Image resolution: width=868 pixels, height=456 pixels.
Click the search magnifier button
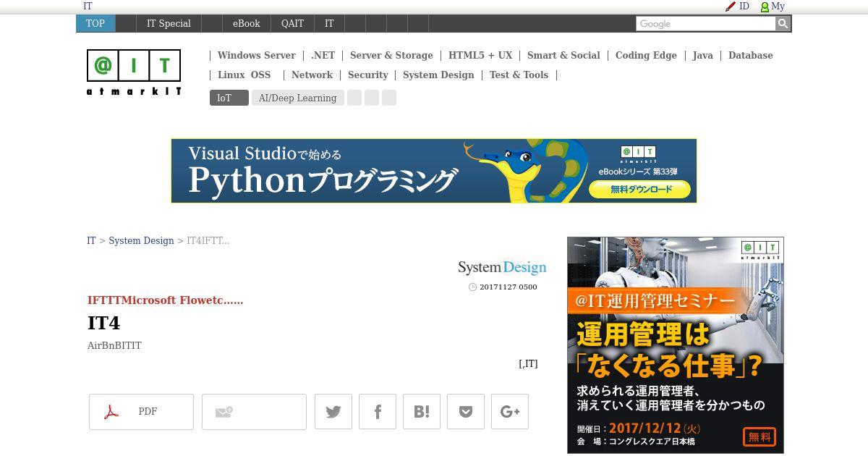(783, 24)
